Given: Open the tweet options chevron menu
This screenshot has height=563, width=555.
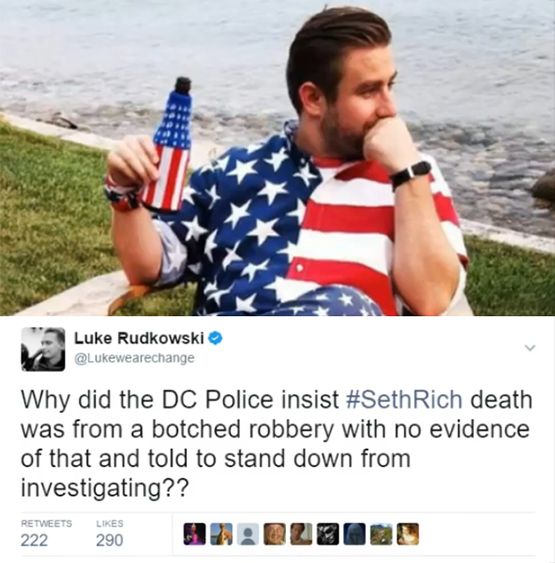Looking at the screenshot, I should (530, 348).
